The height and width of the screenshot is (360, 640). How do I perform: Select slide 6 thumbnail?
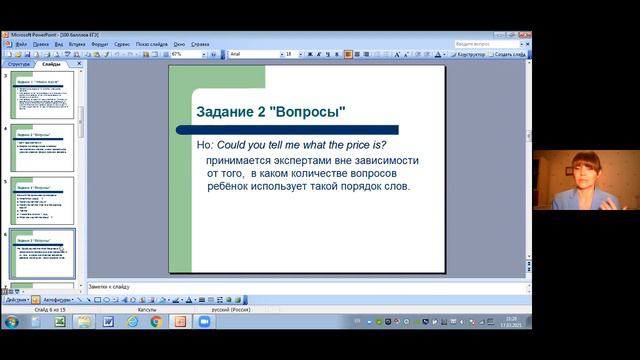coord(42,253)
